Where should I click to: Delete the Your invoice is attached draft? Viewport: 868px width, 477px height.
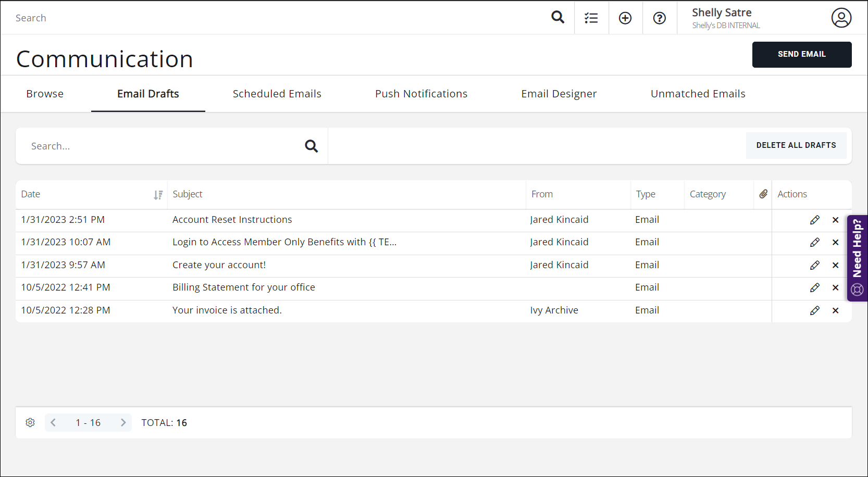pos(835,311)
